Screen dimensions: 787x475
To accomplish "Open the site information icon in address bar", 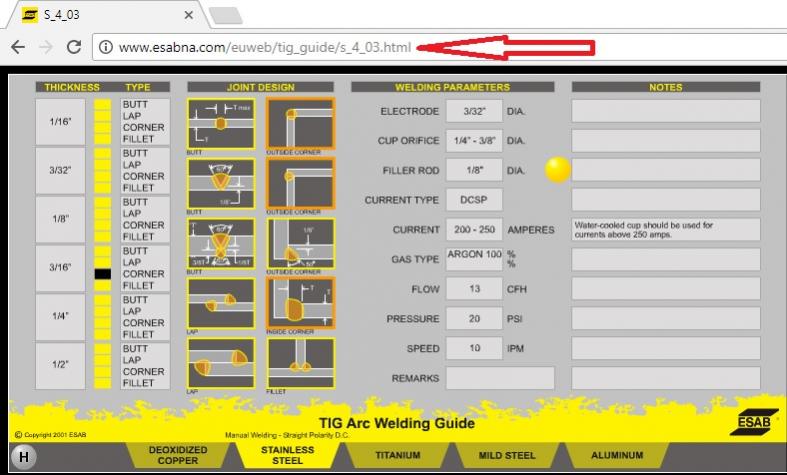I will pos(105,47).
